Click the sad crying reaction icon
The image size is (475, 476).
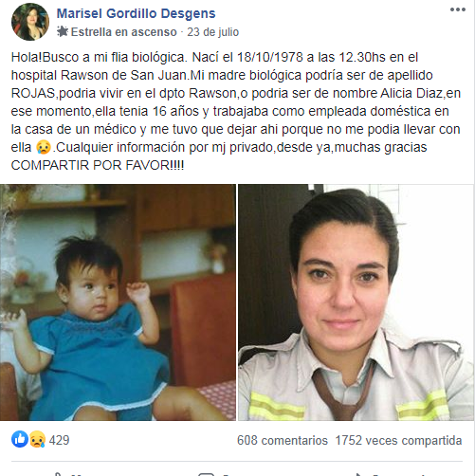coord(37,439)
